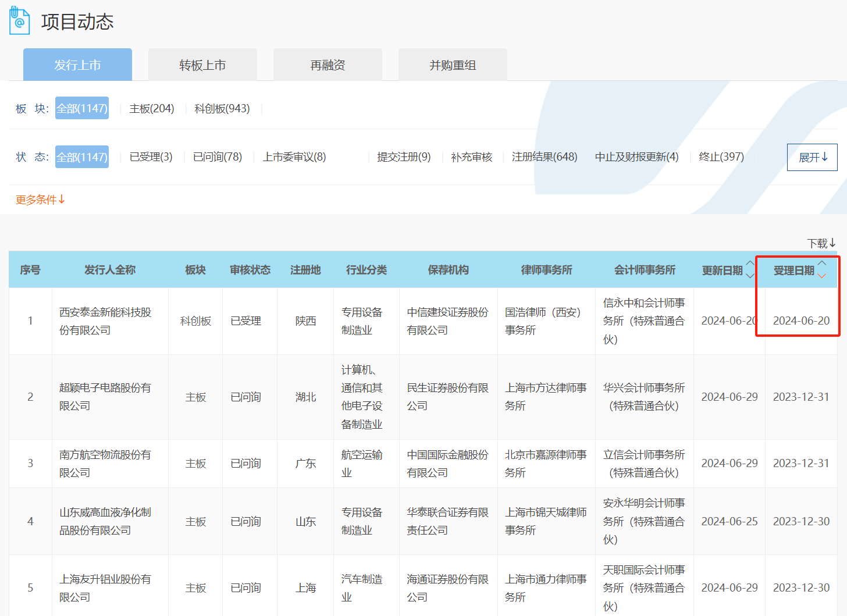Select the 并购重组 tab
847x616 pixels.
[x=453, y=65]
